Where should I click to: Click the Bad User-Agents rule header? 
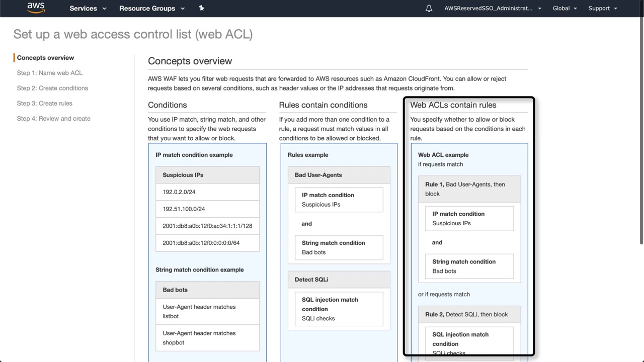tap(339, 175)
